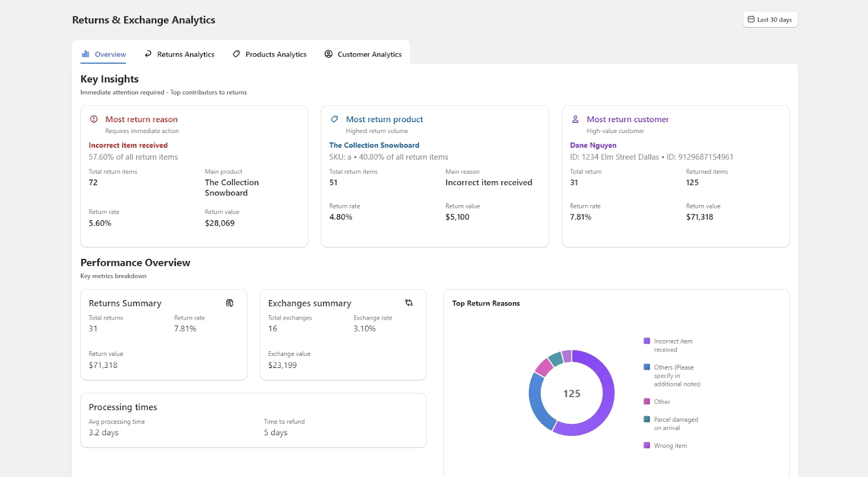868x477 pixels.
Task: Open the Customer Analytics tab
Action: point(363,54)
